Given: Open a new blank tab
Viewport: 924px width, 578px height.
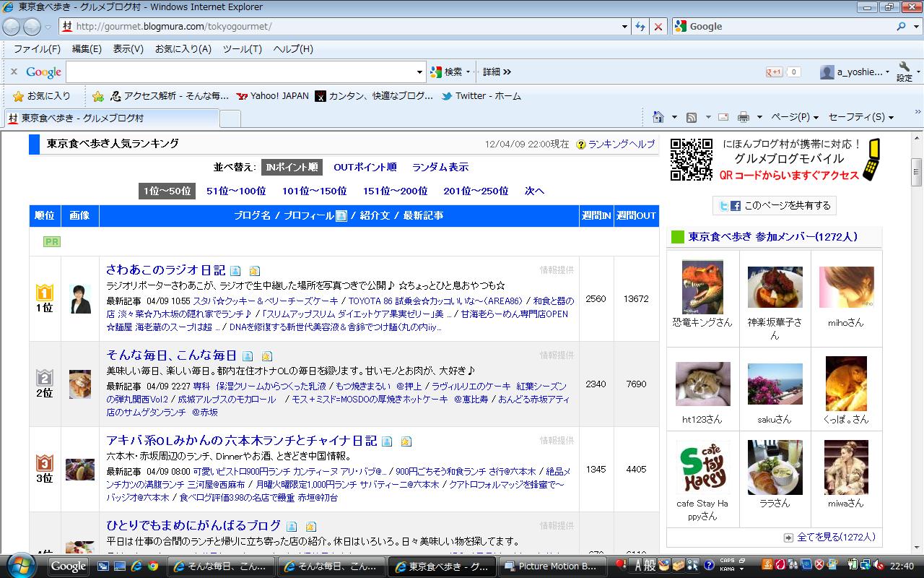Looking at the screenshot, I should coord(230,118).
